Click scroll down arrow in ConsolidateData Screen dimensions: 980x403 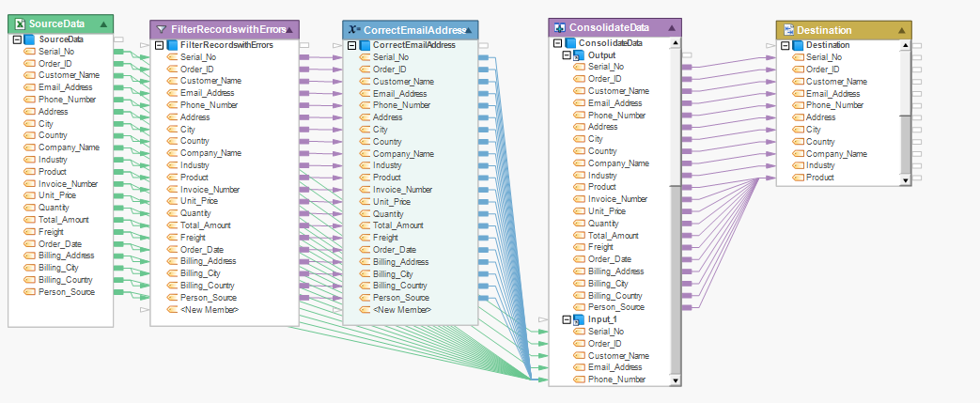point(675,380)
